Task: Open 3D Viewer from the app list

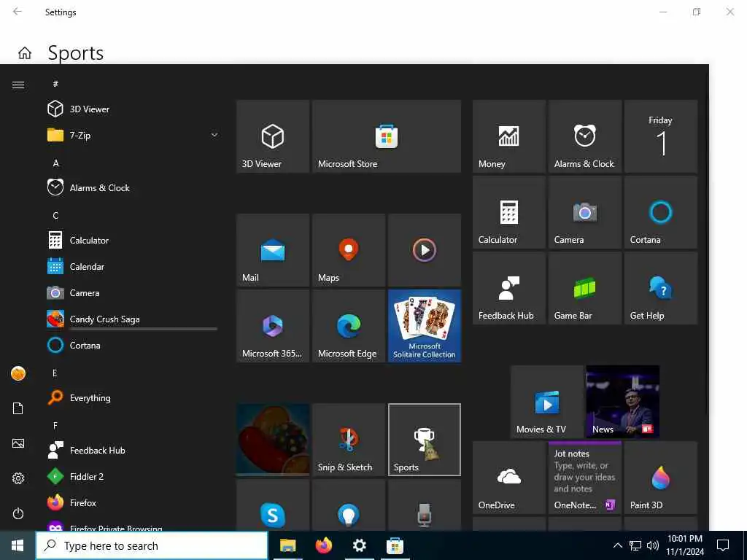Action: coord(132,109)
